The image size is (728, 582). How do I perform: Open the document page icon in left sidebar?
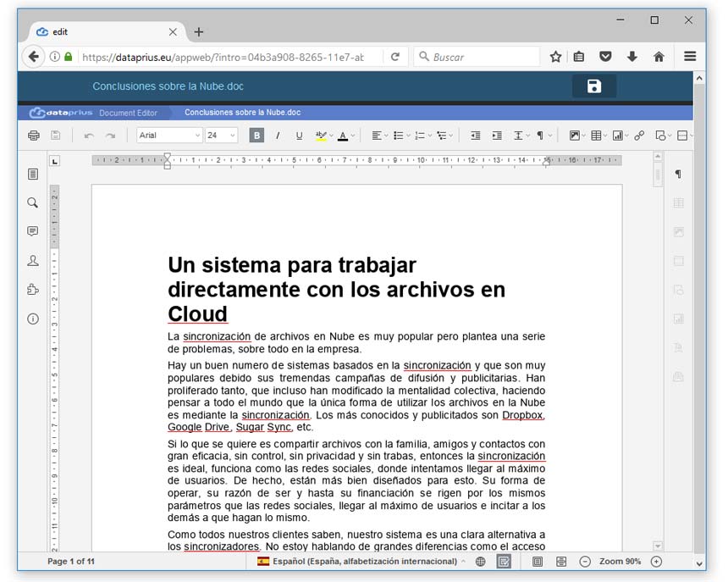33,175
